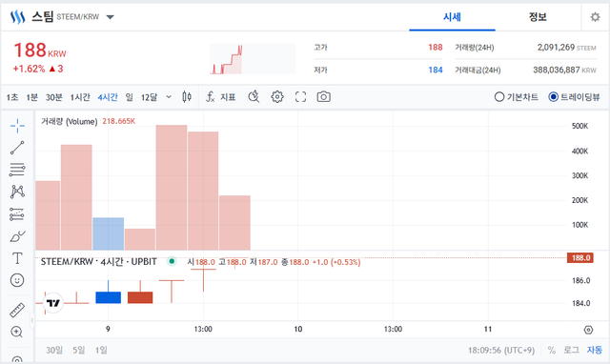Click the 218.665K volume reading
Screen dimensions: 610x364
pyautogui.click(x=118, y=121)
